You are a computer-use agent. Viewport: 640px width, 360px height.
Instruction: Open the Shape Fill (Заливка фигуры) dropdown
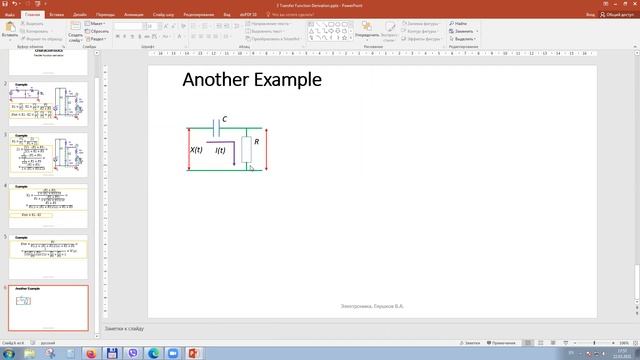click(421, 24)
